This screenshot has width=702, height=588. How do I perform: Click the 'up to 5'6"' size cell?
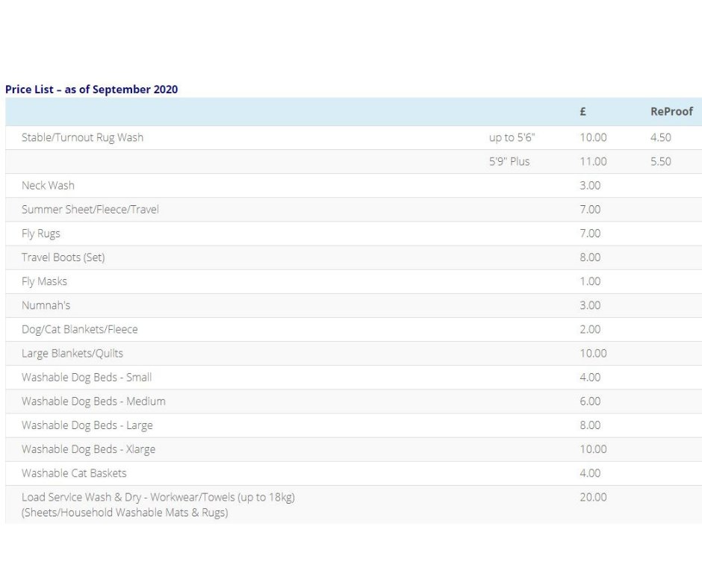click(512, 137)
